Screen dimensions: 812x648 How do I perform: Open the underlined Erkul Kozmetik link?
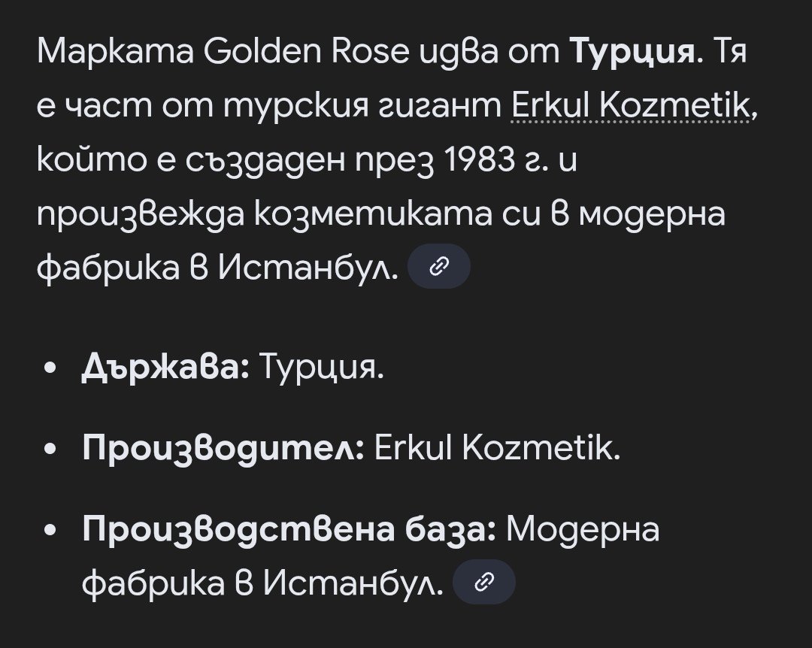tap(630, 109)
